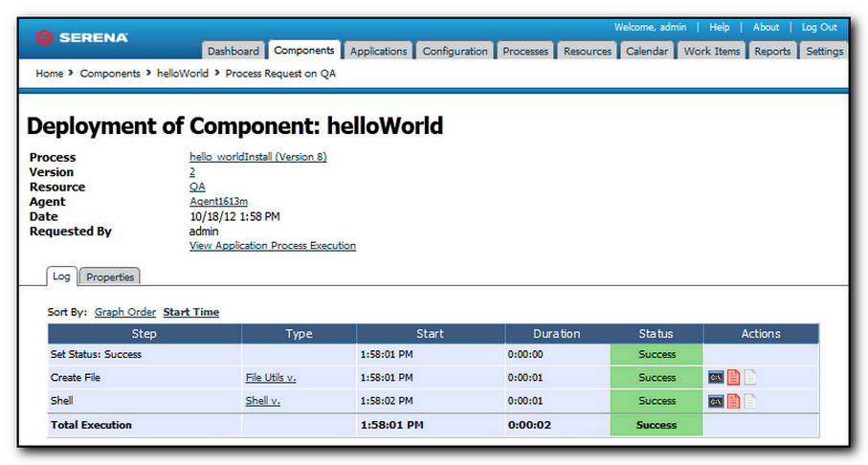Open QA resource link

coord(197,187)
